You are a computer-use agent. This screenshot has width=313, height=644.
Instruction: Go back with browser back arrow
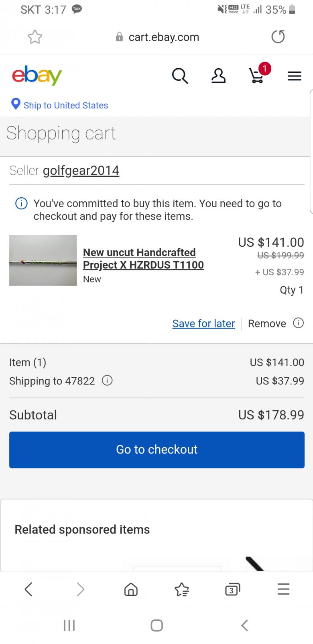tap(28, 589)
